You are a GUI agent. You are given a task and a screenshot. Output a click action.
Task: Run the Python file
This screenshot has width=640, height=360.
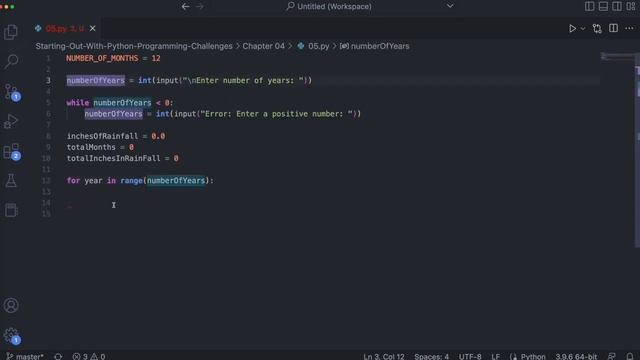[572, 29]
